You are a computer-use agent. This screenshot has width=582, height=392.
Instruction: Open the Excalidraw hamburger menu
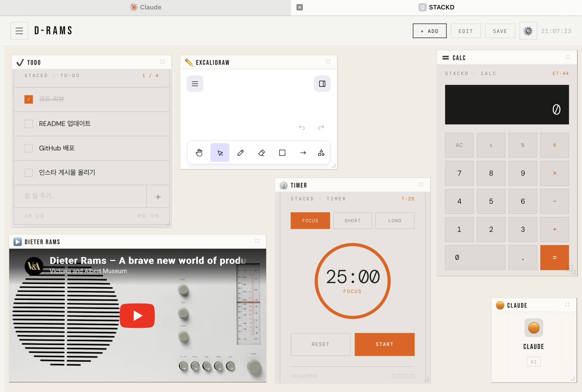(195, 84)
